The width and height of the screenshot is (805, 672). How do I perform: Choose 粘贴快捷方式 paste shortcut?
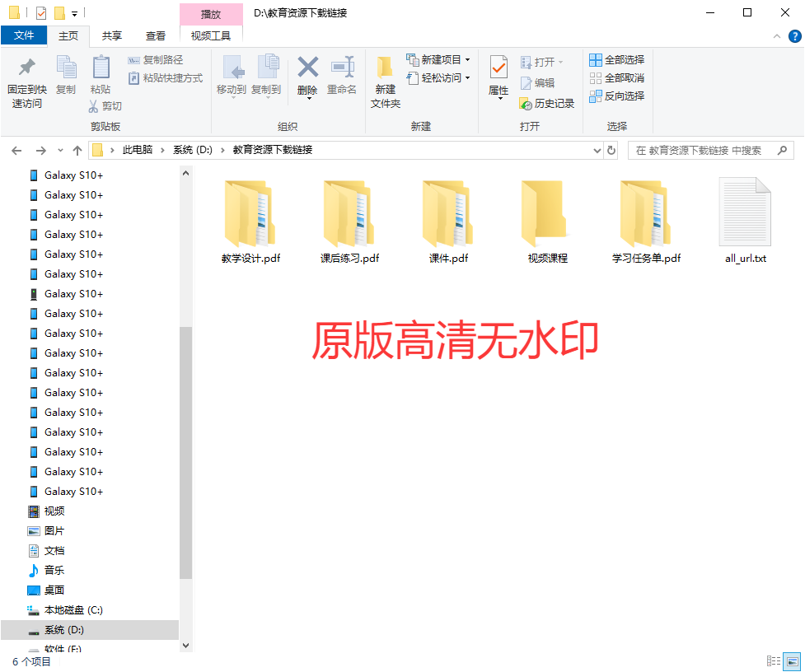click(166, 78)
